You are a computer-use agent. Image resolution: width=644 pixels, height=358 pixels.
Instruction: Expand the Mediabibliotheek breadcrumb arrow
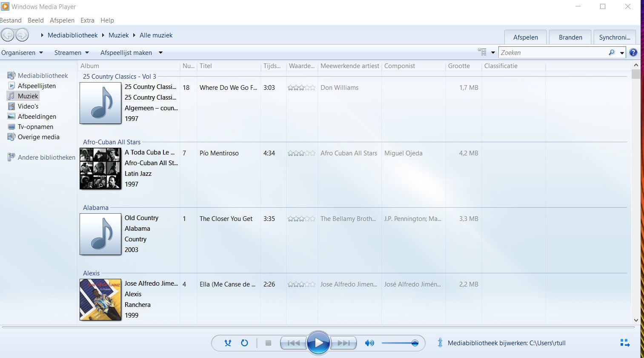pos(42,35)
